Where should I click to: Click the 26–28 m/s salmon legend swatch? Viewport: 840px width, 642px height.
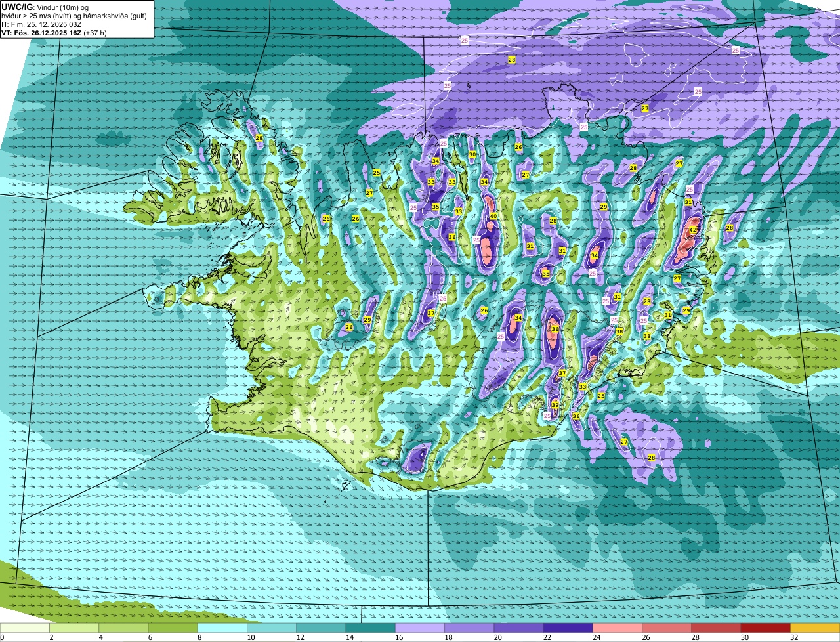[x=667, y=628]
